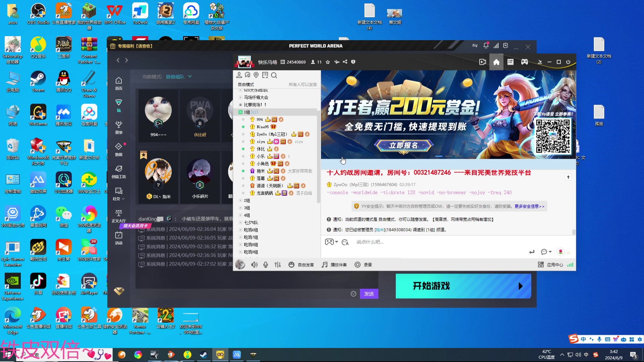Favorite the channel with the star icon

[x=327, y=62]
